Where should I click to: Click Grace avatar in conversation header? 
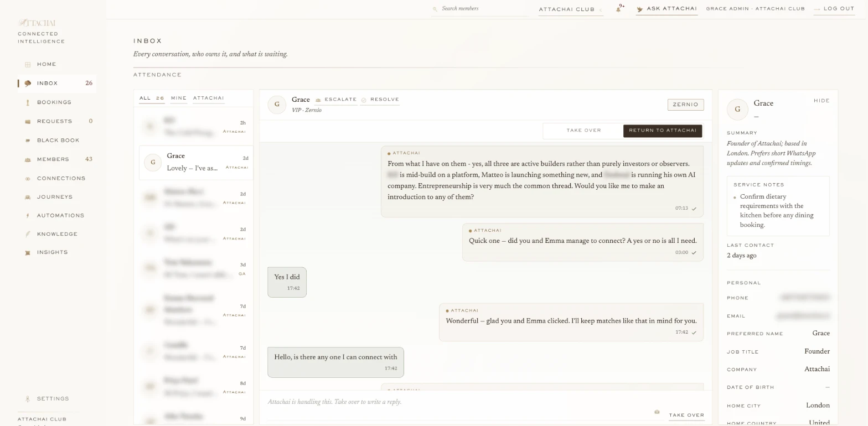click(x=277, y=104)
